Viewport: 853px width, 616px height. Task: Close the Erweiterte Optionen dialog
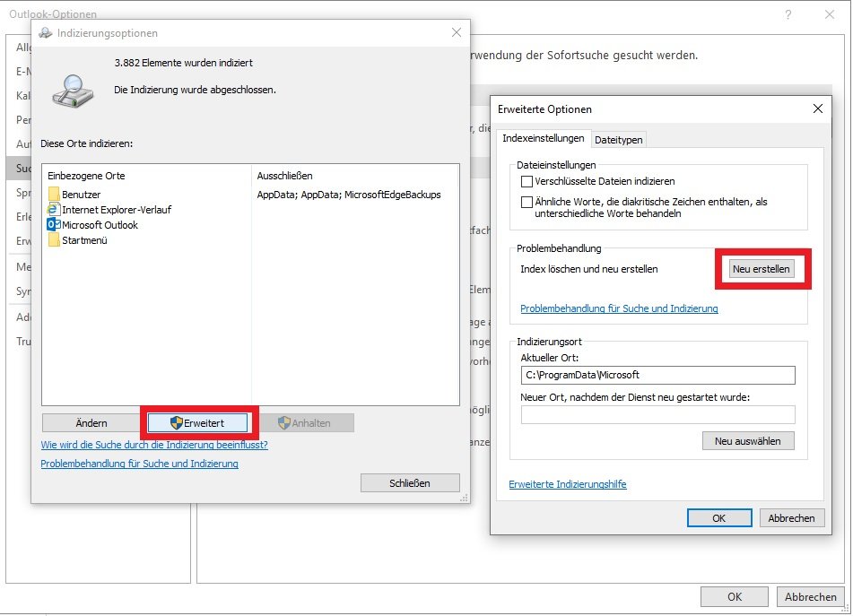[818, 108]
